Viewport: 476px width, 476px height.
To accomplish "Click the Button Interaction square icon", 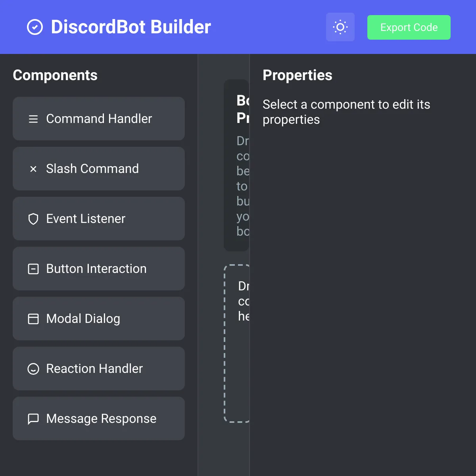I will point(33,269).
